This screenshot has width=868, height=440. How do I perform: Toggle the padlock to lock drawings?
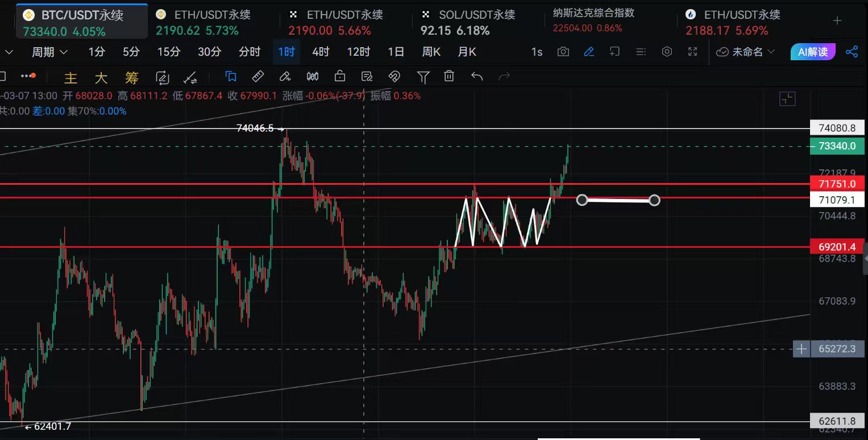[340, 76]
